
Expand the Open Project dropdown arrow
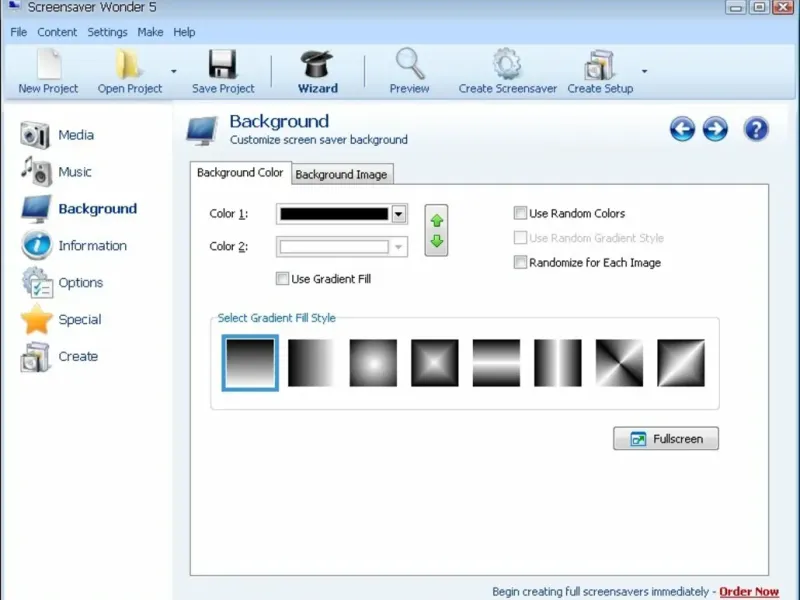coord(173,71)
